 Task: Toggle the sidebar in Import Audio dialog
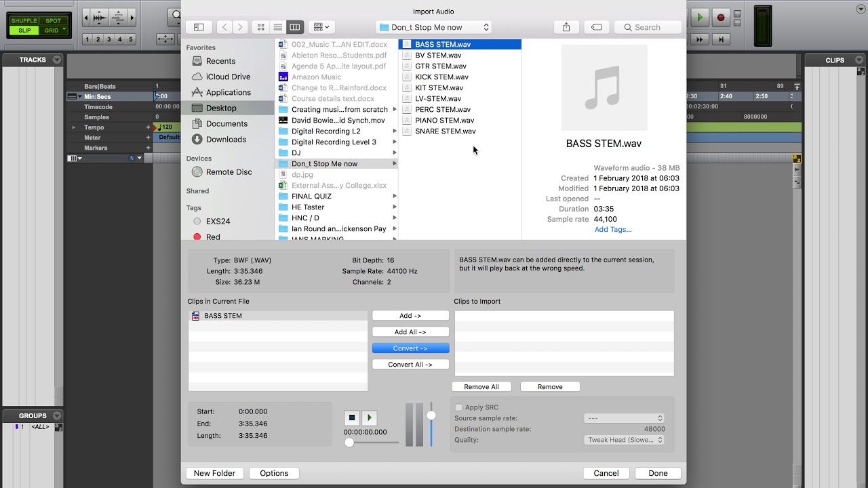199,27
